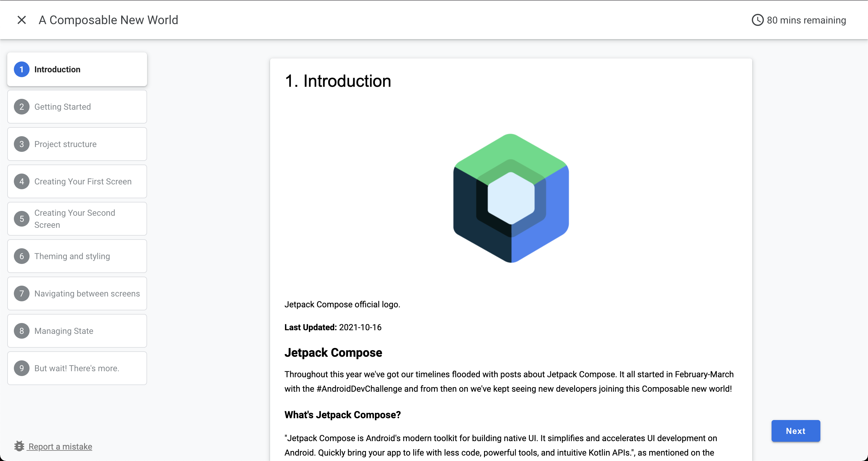Click the Jetpack Compose section heading
Image resolution: width=868 pixels, height=461 pixels.
(x=333, y=353)
